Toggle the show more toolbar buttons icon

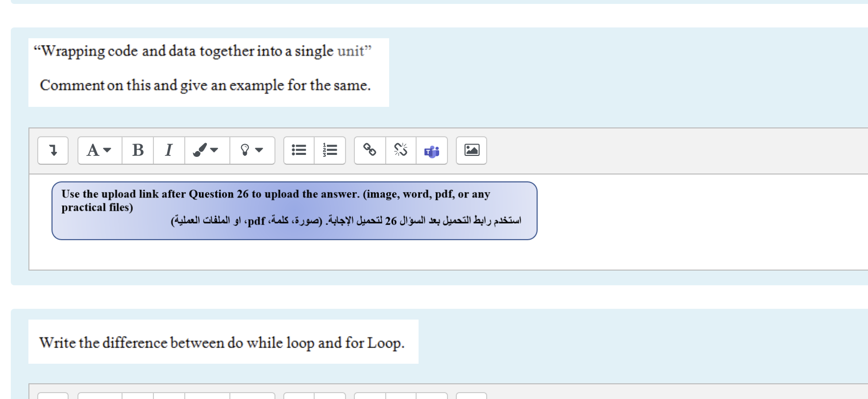(53, 150)
